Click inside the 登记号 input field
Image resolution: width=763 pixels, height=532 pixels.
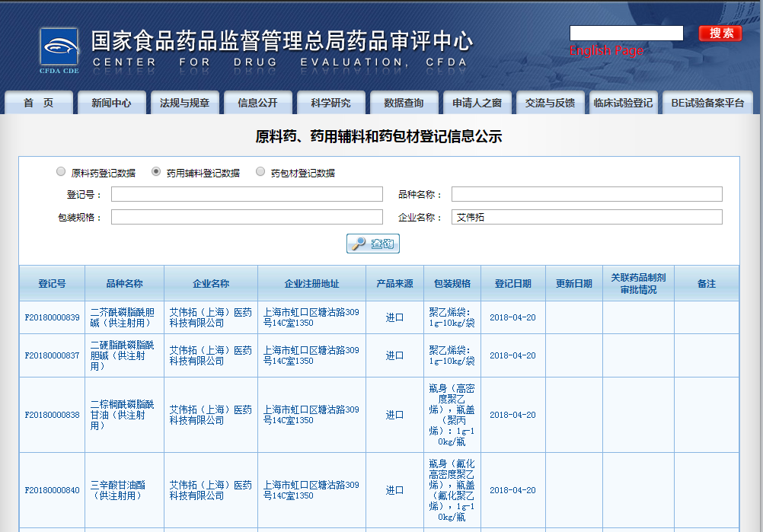(247, 194)
